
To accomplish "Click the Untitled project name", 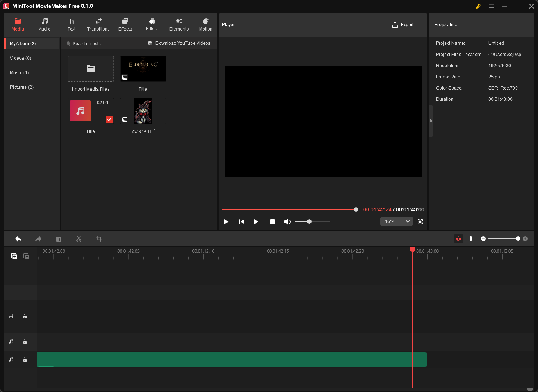I will click(496, 43).
